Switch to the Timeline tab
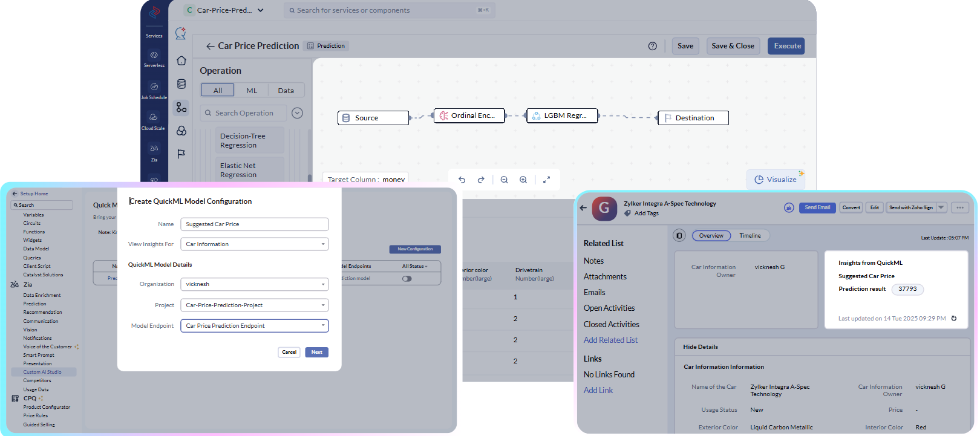This screenshot has height=436, width=980. pyautogui.click(x=750, y=236)
